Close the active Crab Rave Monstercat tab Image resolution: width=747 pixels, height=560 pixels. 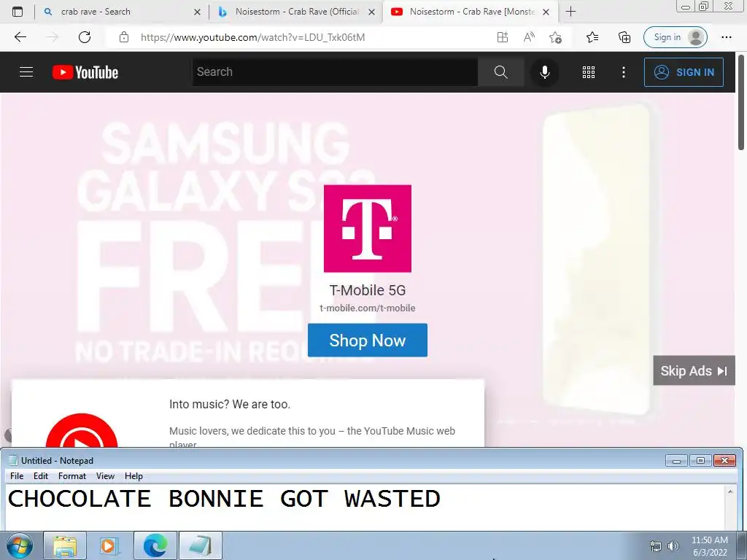(x=546, y=12)
